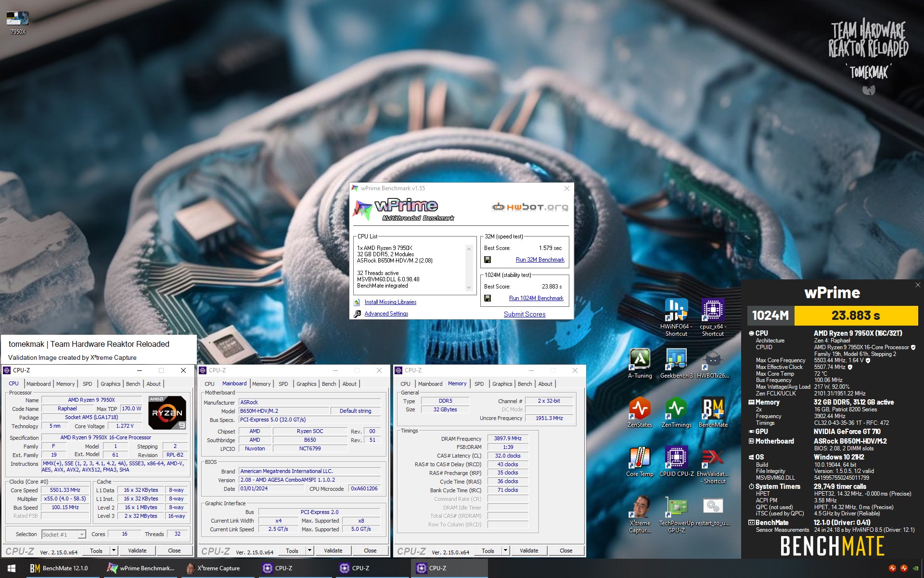924x578 pixels.
Task: Click the Tools button in CPU-Z Memory window
Action: (x=488, y=551)
